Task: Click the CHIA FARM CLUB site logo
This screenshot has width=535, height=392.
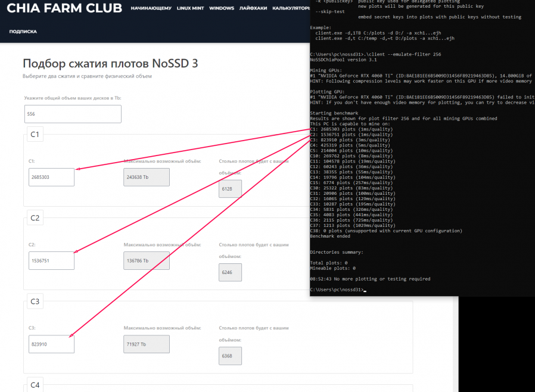Action: click(x=64, y=9)
